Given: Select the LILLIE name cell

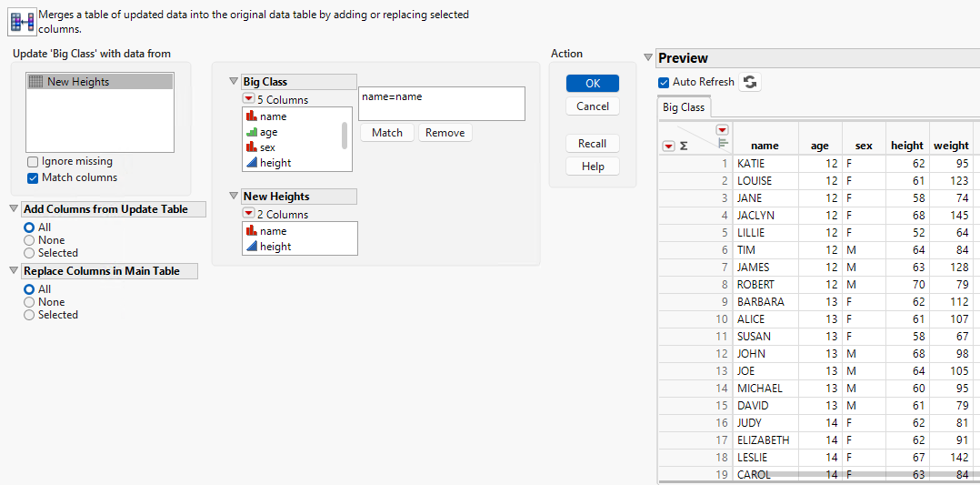Looking at the screenshot, I should click(x=765, y=233).
